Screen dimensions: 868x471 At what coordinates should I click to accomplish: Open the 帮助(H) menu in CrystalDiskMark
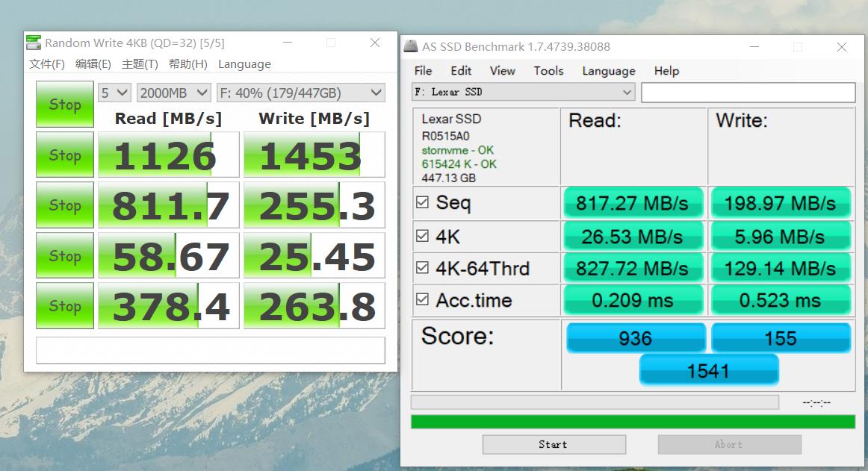point(188,64)
